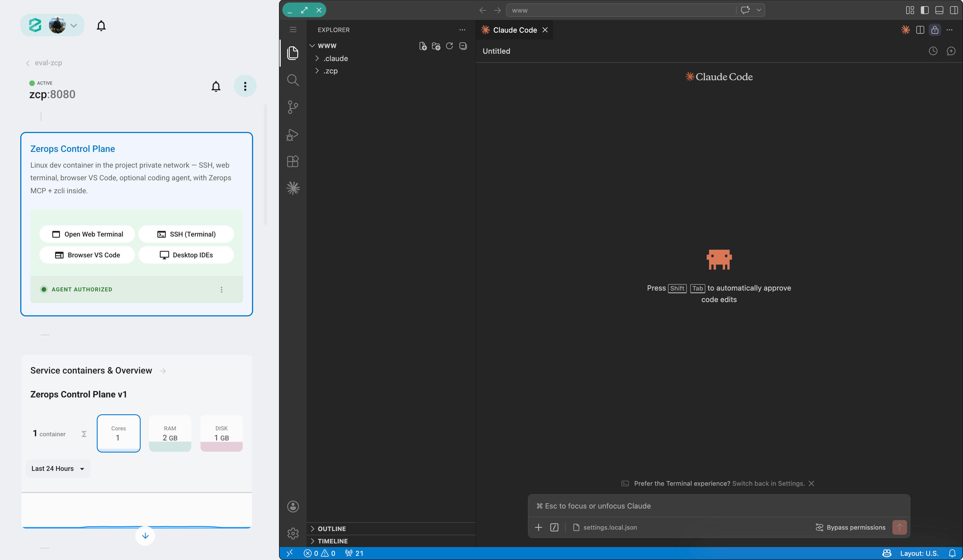Open Claude Code session history clock

coord(933,51)
